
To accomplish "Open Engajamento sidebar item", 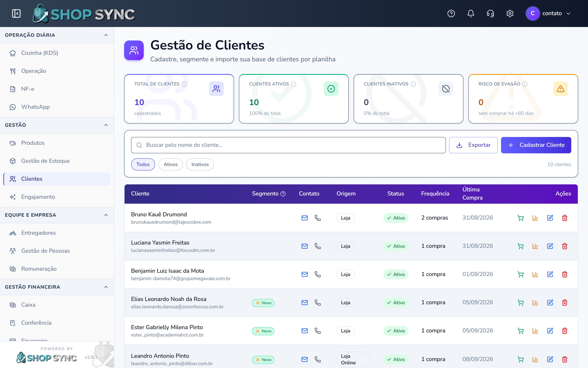I will [x=57, y=197].
